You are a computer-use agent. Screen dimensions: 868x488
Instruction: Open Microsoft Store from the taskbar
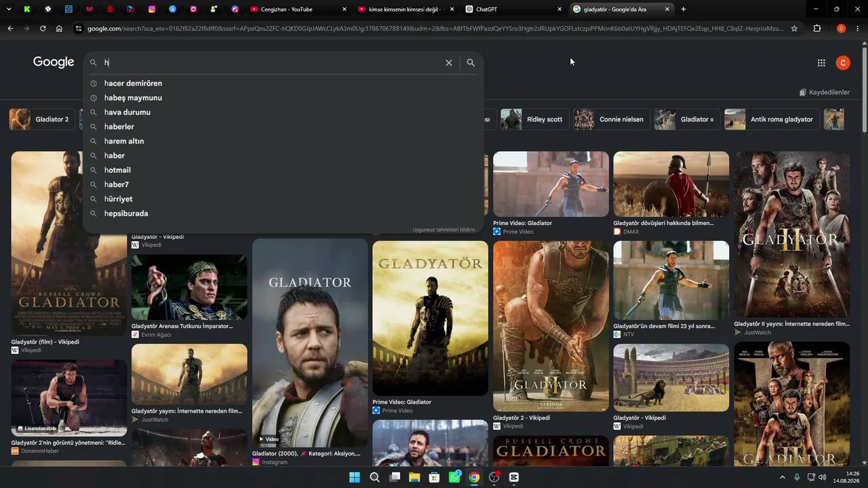[434, 477]
